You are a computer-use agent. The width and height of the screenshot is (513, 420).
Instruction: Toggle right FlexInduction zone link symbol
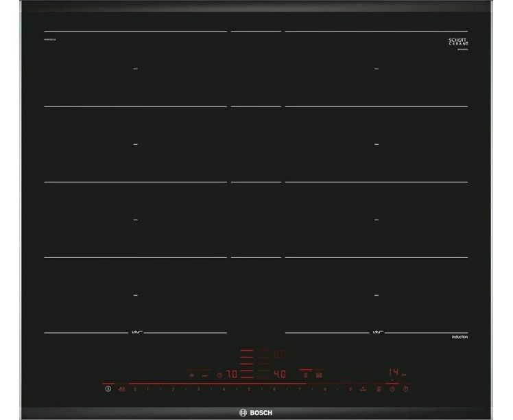tap(377, 333)
